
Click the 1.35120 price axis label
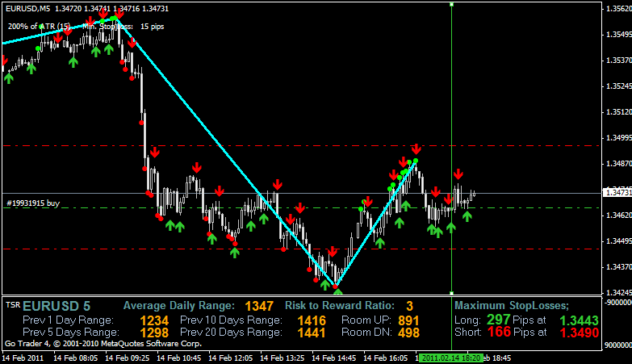618,112
